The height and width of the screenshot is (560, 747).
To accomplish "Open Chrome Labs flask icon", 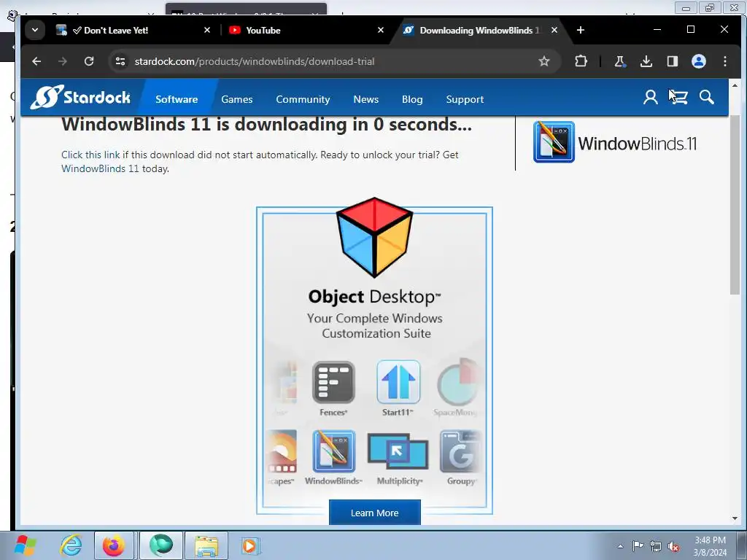I will point(620,61).
